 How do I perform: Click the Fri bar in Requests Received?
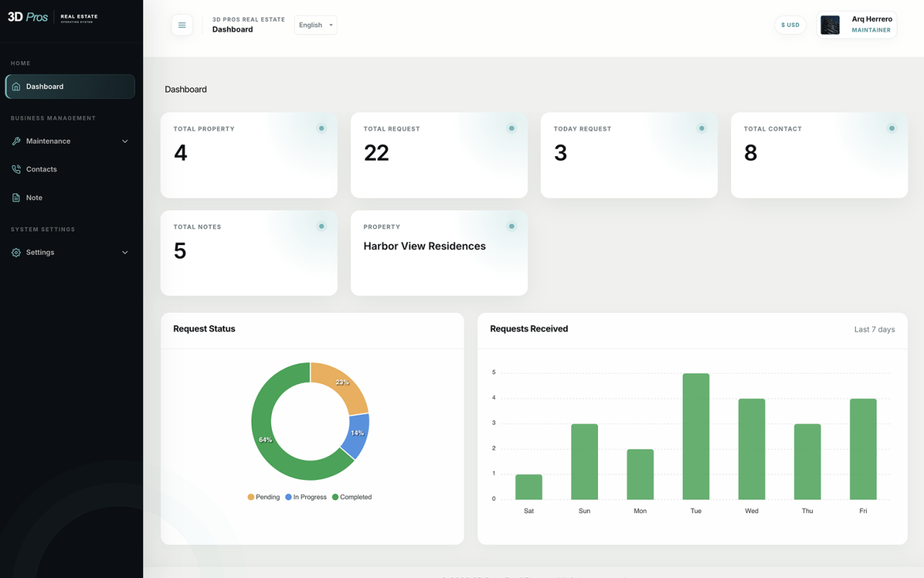[863, 449]
